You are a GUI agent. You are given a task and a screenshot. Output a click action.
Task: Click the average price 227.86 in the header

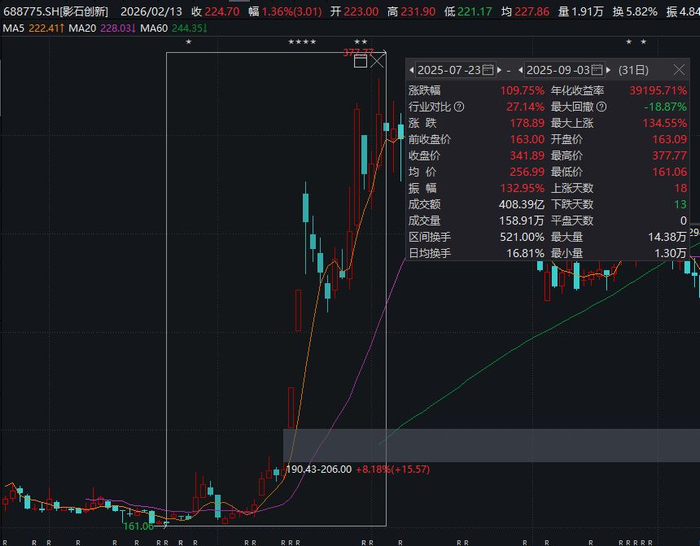[x=532, y=12]
